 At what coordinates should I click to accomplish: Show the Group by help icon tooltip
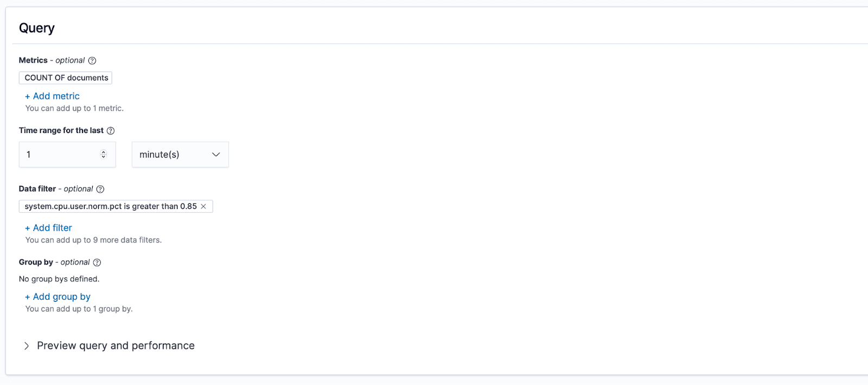click(x=97, y=263)
